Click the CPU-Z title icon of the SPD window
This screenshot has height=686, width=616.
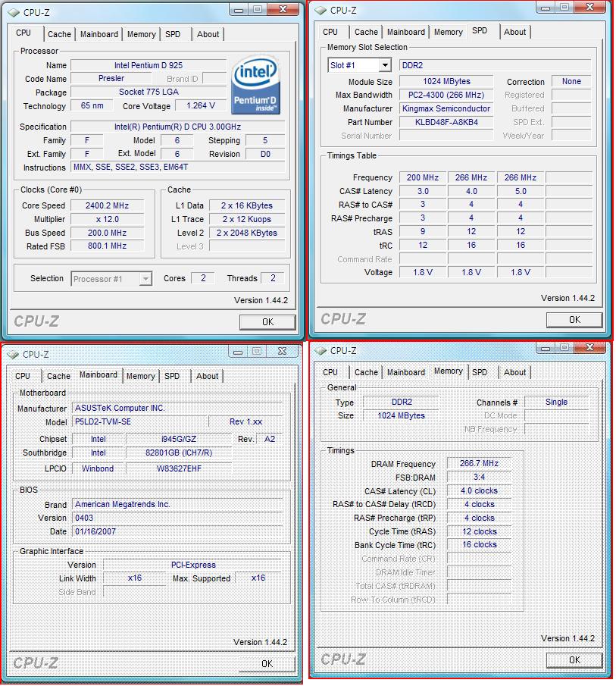tap(321, 11)
